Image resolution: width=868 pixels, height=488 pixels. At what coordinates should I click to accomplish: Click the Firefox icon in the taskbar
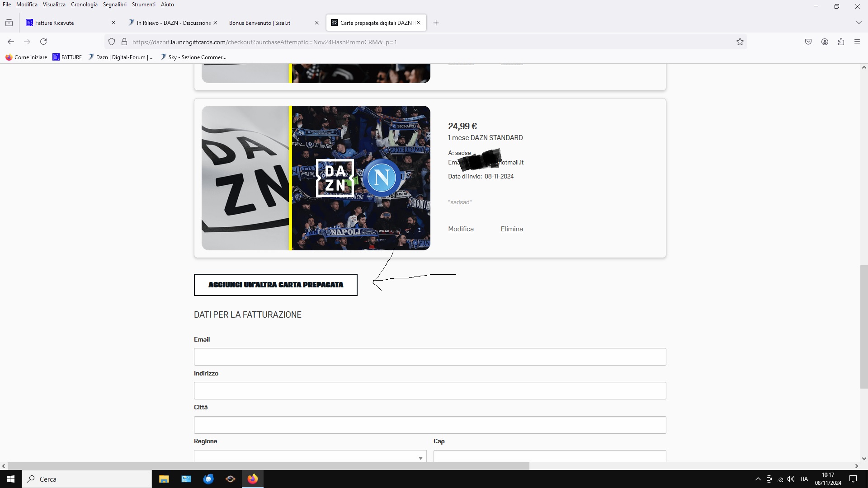tap(252, 479)
